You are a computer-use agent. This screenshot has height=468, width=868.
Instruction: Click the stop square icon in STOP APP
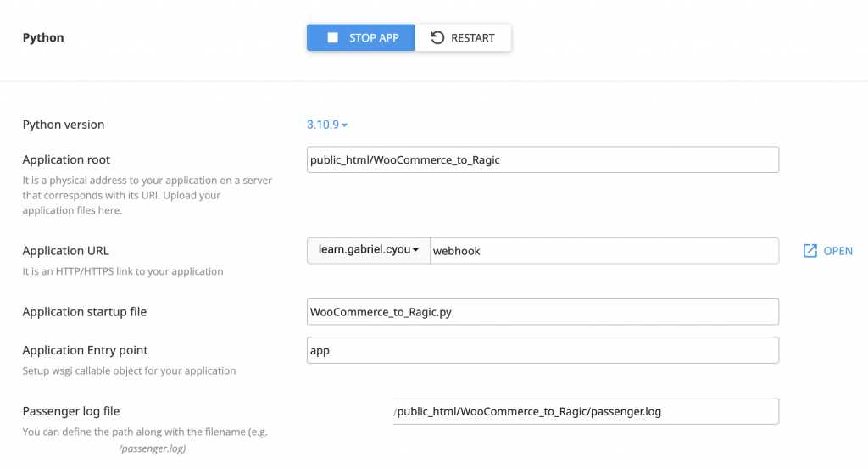click(x=333, y=38)
